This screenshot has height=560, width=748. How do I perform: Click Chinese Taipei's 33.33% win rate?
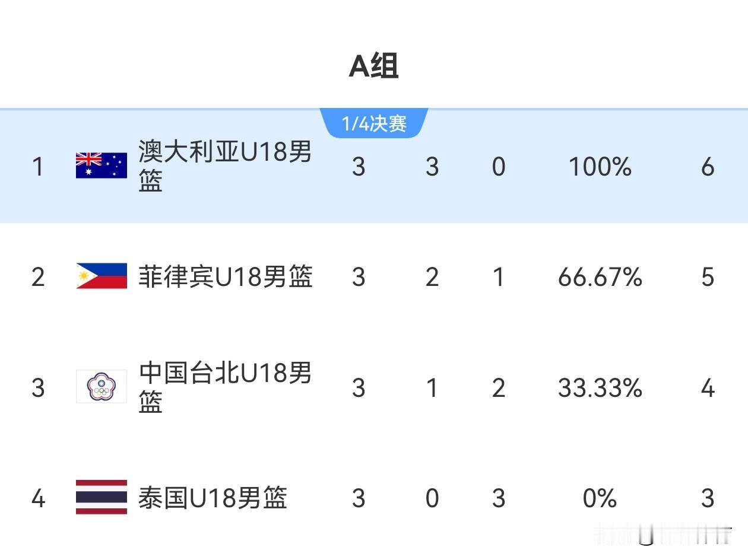(600, 388)
